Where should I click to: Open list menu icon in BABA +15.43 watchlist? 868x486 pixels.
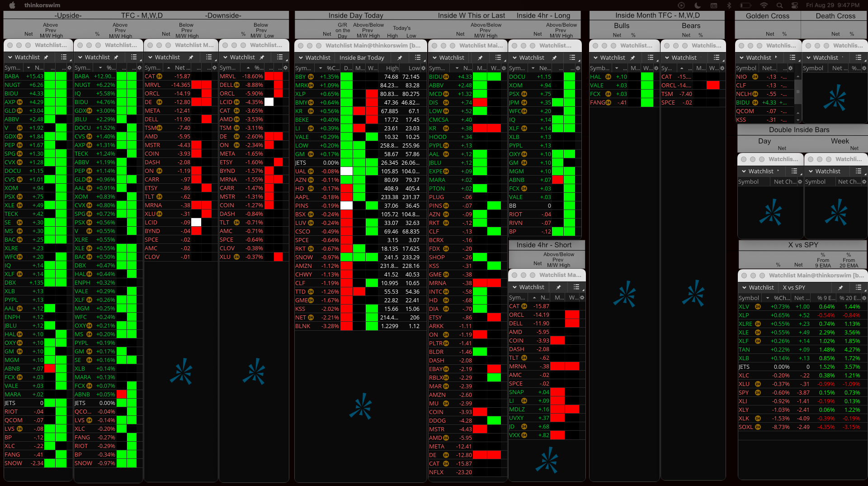64,57
